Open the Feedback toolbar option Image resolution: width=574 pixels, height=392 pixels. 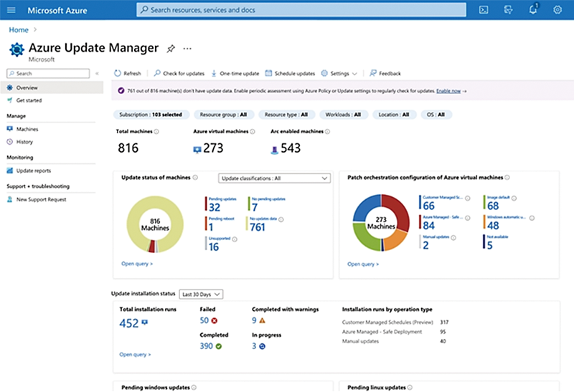coord(385,73)
